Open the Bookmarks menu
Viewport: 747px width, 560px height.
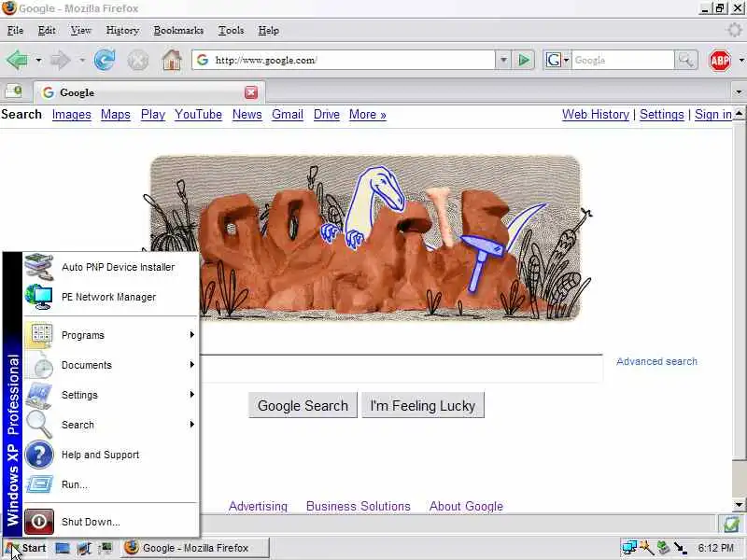[178, 30]
